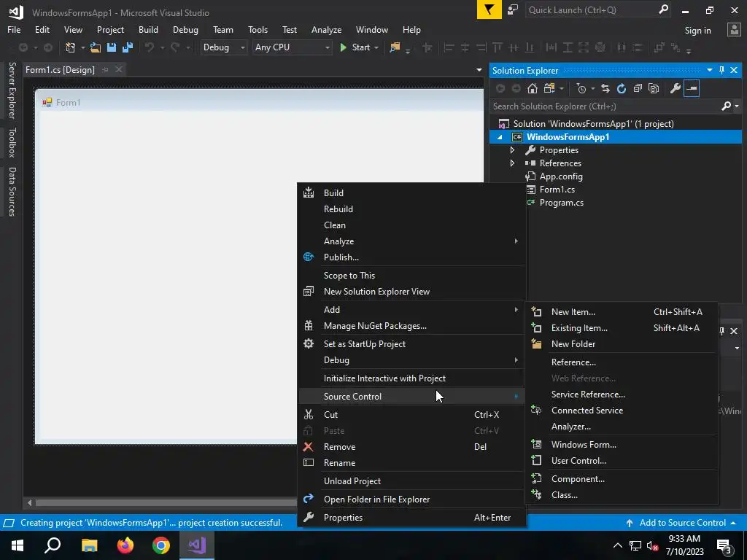747x560 pixels.
Task: Click the Build icon in context menu
Action: pyautogui.click(x=309, y=192)
